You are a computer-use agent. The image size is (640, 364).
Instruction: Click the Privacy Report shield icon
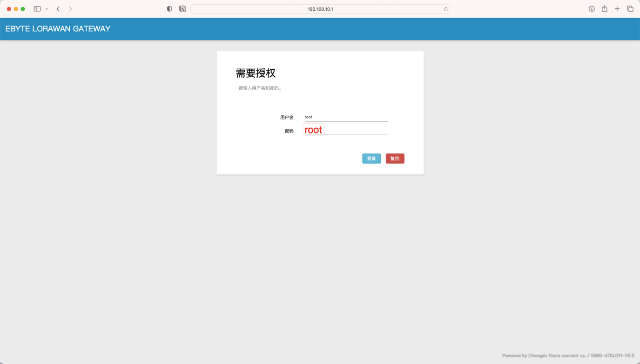[x=169, y=8]
